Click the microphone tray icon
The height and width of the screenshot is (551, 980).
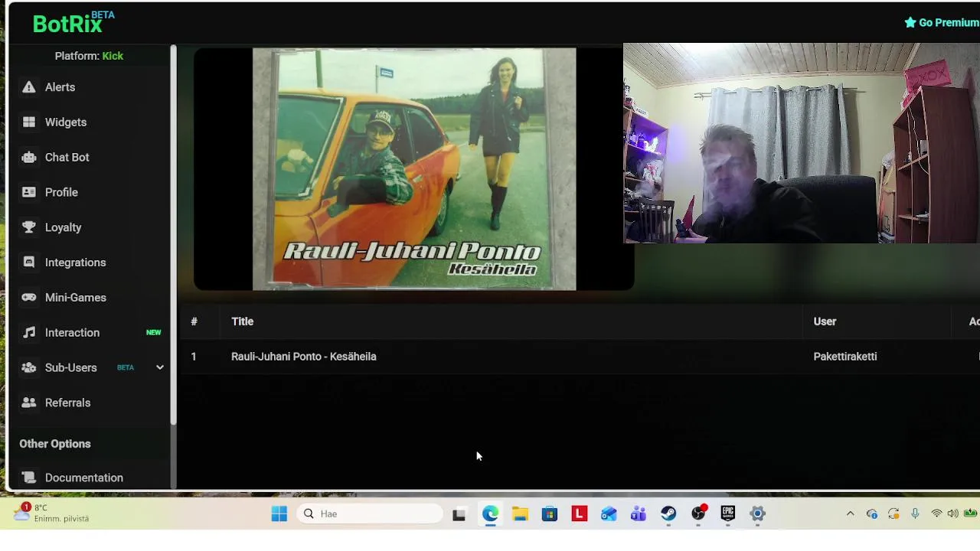coord(915,514)
